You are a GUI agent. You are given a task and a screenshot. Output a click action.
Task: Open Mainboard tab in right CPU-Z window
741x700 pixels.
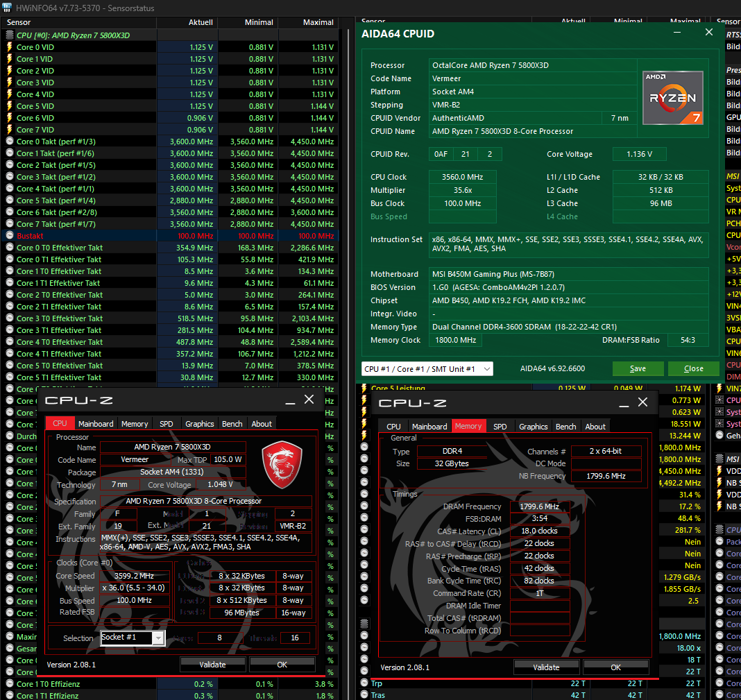click(429, 427)
